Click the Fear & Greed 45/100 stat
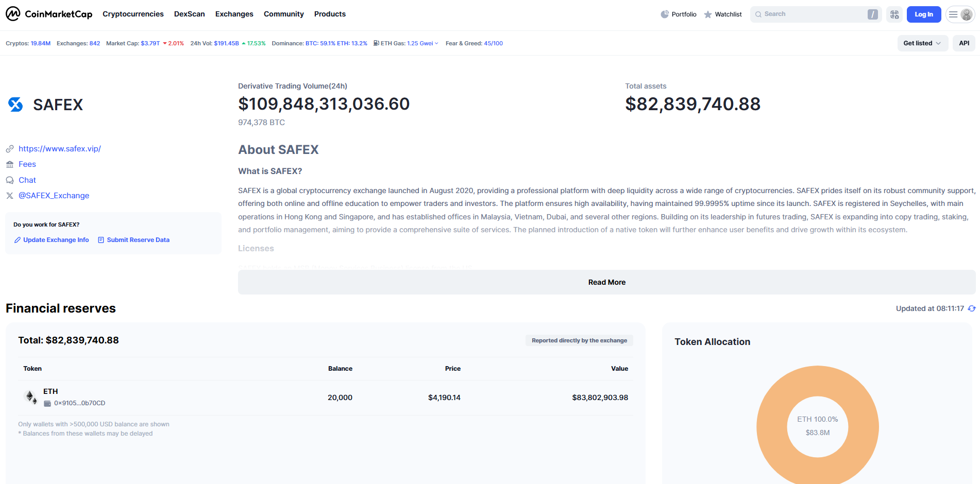 [x=474, y=43]
